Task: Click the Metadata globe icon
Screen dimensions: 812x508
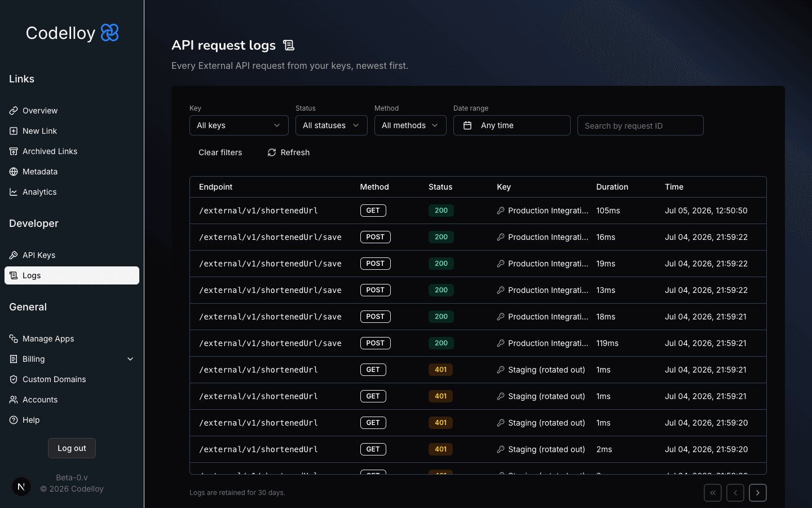Action: [x=14, y=172]
